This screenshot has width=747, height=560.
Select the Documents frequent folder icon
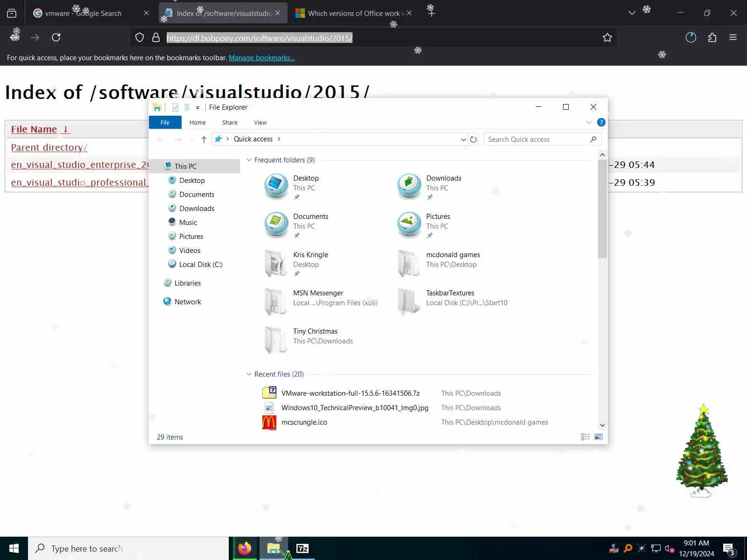276,224
